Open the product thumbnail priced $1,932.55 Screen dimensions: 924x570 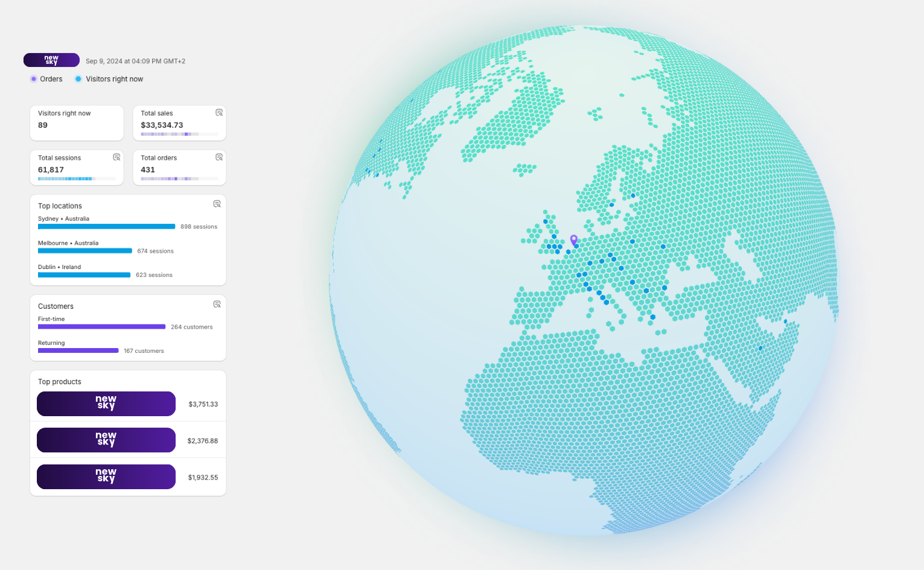coord(106,477)
